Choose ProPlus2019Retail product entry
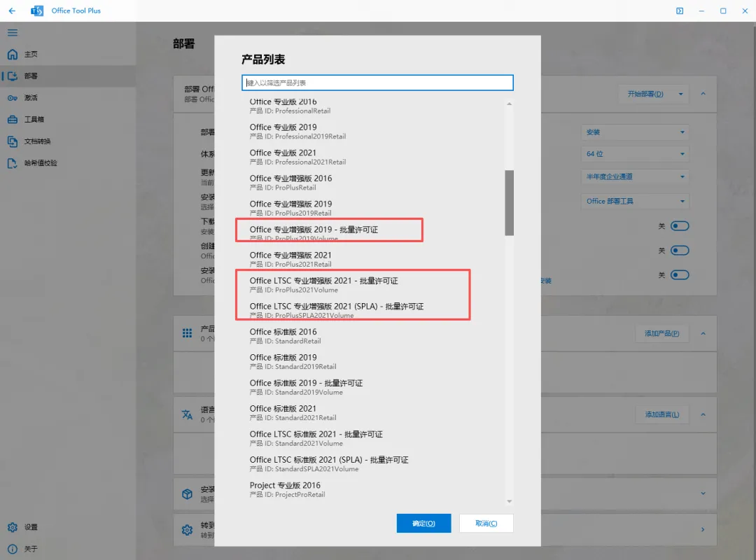Screen dimensions: 756x560 [372, 208]
